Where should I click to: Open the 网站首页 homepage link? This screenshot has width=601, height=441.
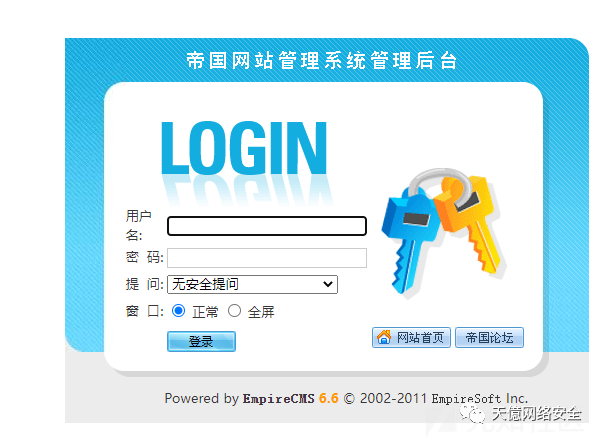411,337
